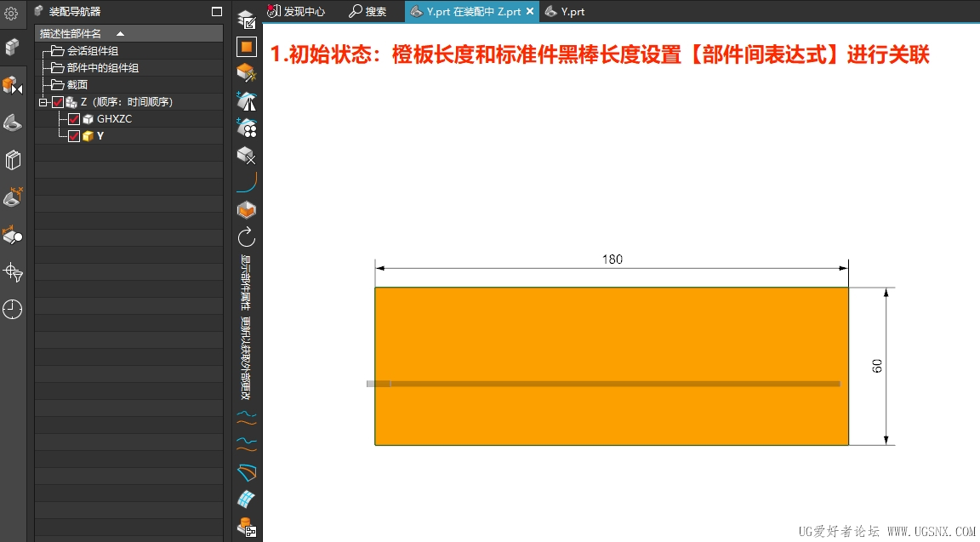Select the thin rod through the plate
980x542 pixels.
603,383
